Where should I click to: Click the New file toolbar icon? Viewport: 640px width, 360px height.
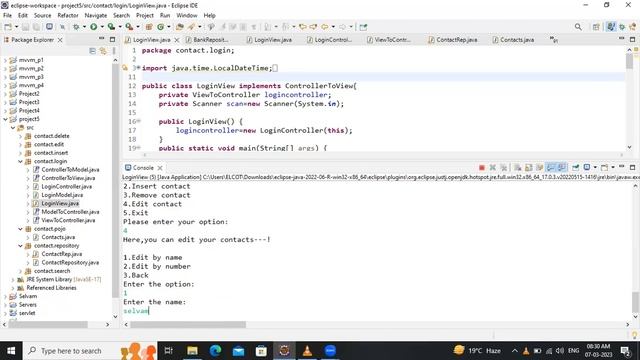pos(8,27)
